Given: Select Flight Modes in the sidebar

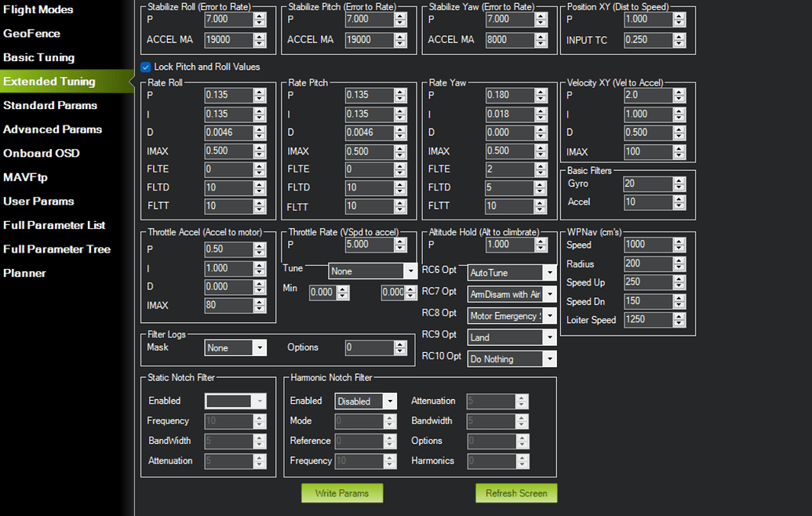Looking at the screenshot, I should [x=38, y=10].
